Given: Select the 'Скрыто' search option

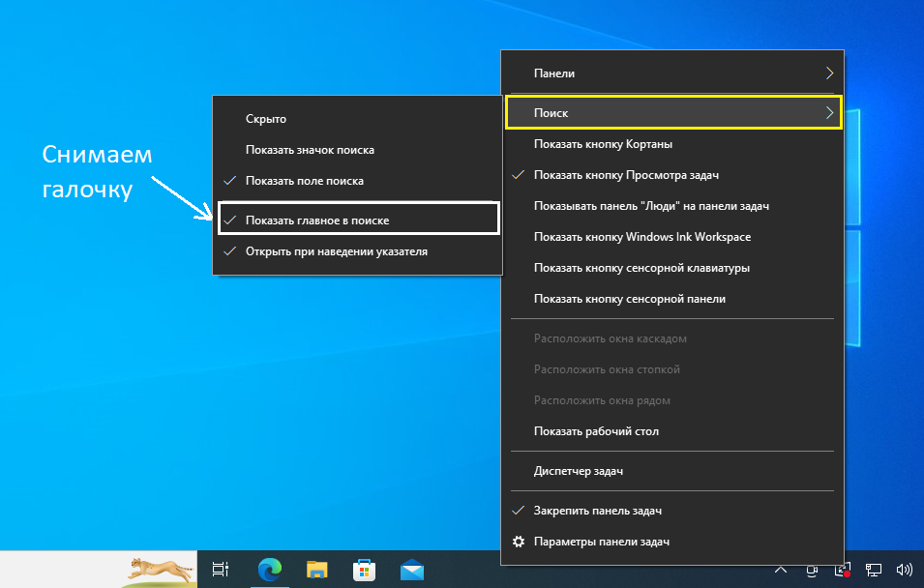Looking at the screenshot, I should click(x=358, y=118).
